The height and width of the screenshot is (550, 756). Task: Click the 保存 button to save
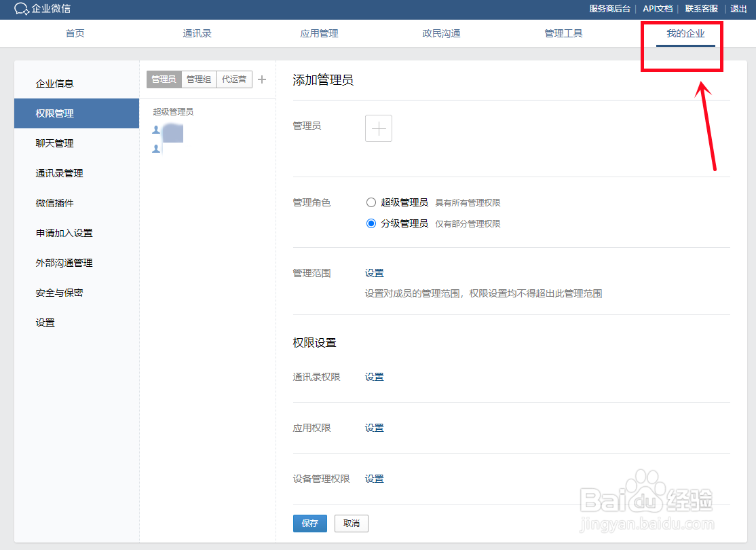click(x=309, y=524)
